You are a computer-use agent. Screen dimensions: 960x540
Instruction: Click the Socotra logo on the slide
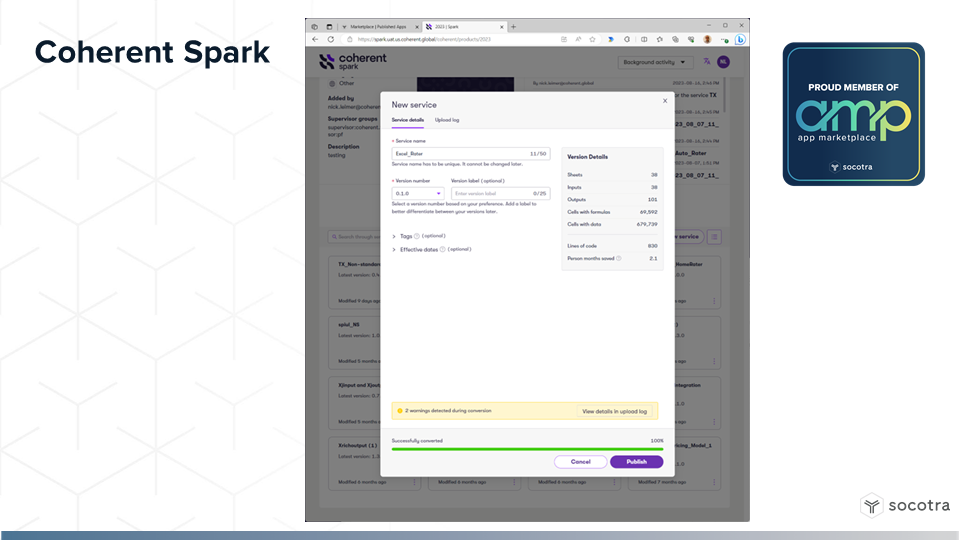click(905, 506)
